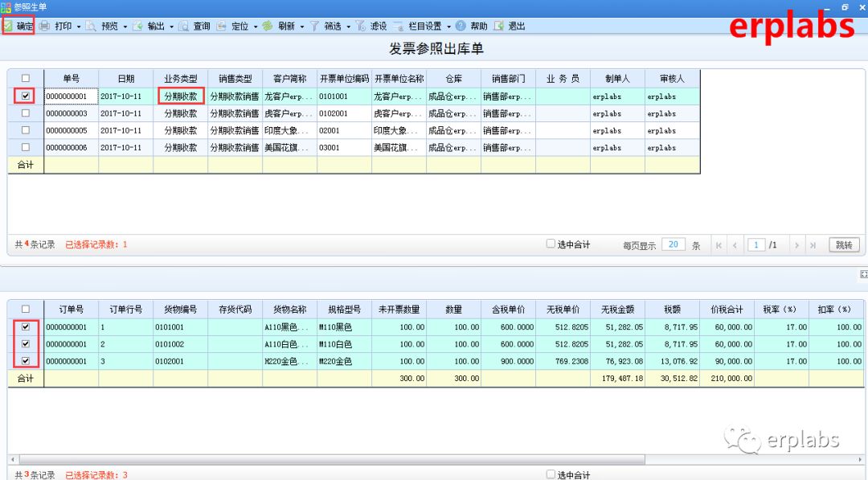Sort by 单号 column header
Viewport: 868px width, 480px height.
coord(72,79)
